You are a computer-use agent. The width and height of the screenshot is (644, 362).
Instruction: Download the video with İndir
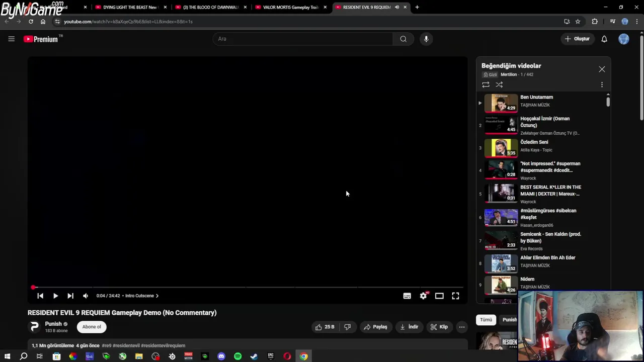[409, 327]
